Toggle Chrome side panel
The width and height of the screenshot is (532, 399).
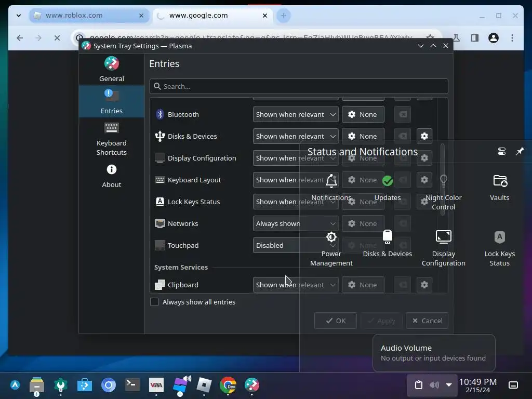pos(475,38)
